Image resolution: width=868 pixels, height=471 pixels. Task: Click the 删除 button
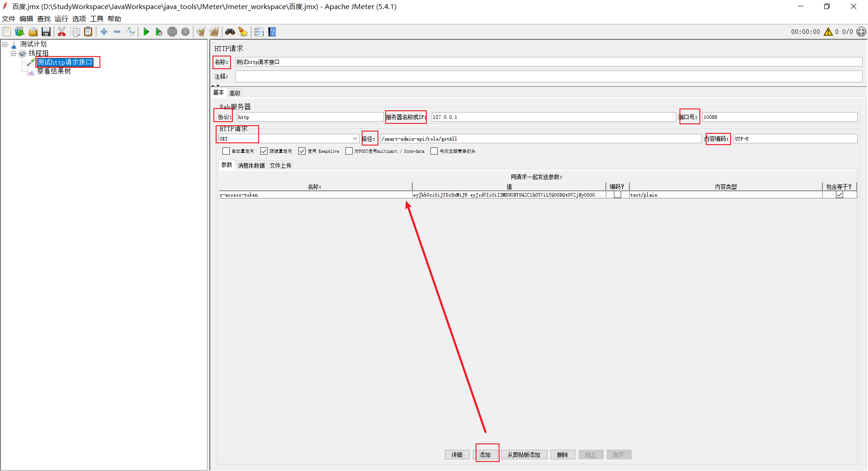click(x=563, y=455)
